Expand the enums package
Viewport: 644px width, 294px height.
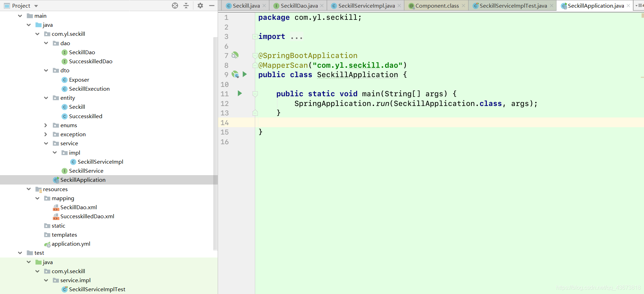coord(46,125)
